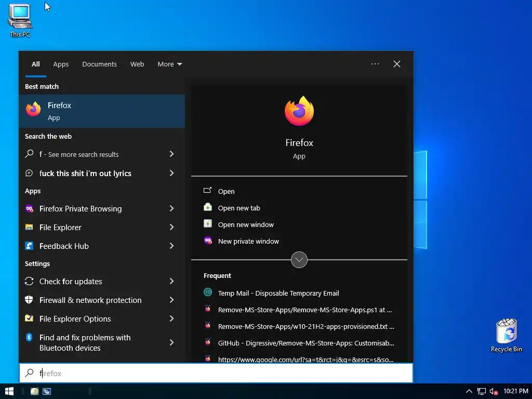Click the search box magnifier icon

click(x=30, y=373)
